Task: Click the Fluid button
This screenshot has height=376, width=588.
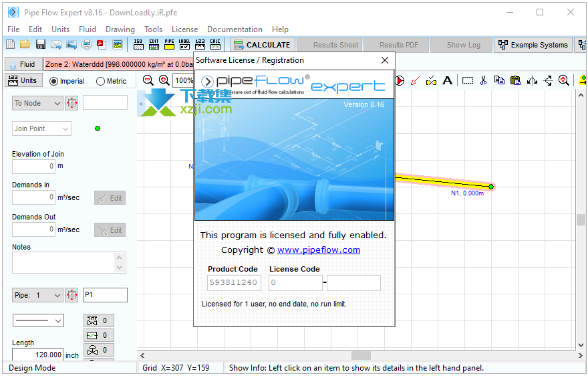Action: 23,64
